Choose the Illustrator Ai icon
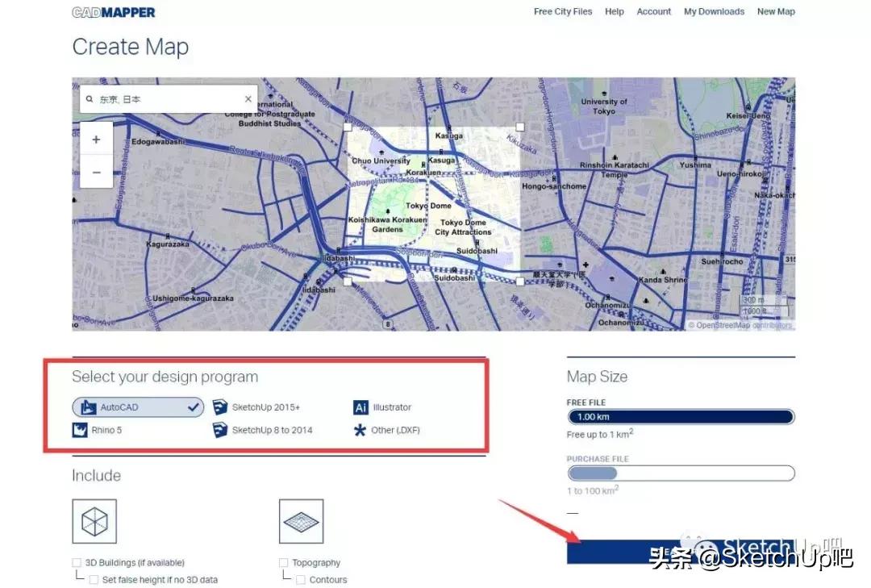 pyautogui.click(x=360, y=407)
